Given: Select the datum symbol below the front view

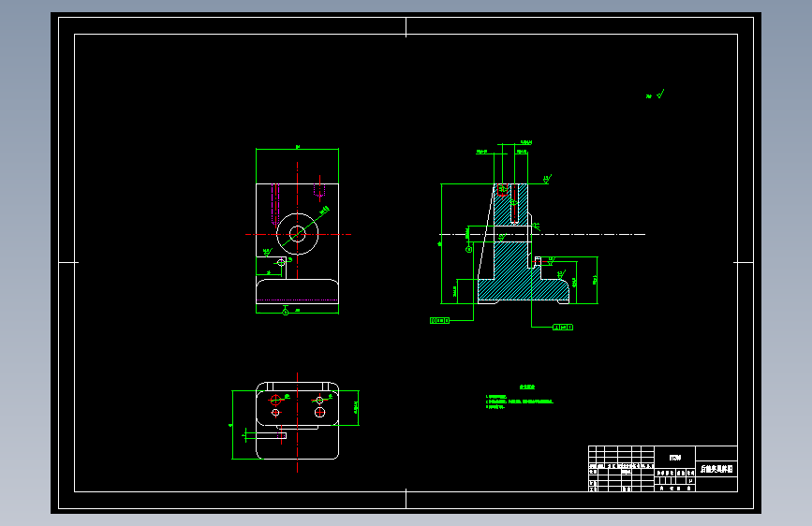Looking at the screenshot, I should [x=286, y=311].
